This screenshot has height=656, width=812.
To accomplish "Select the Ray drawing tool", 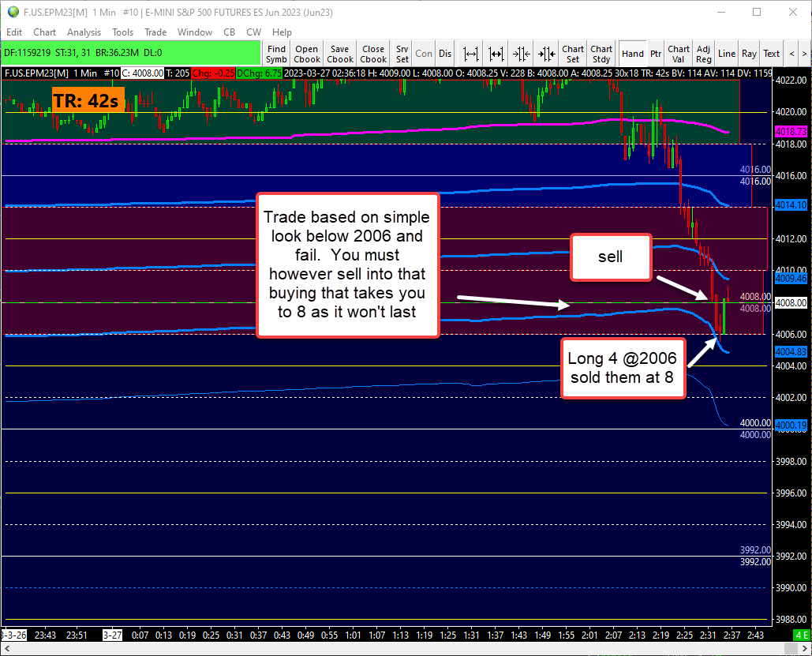I will 748,53.
